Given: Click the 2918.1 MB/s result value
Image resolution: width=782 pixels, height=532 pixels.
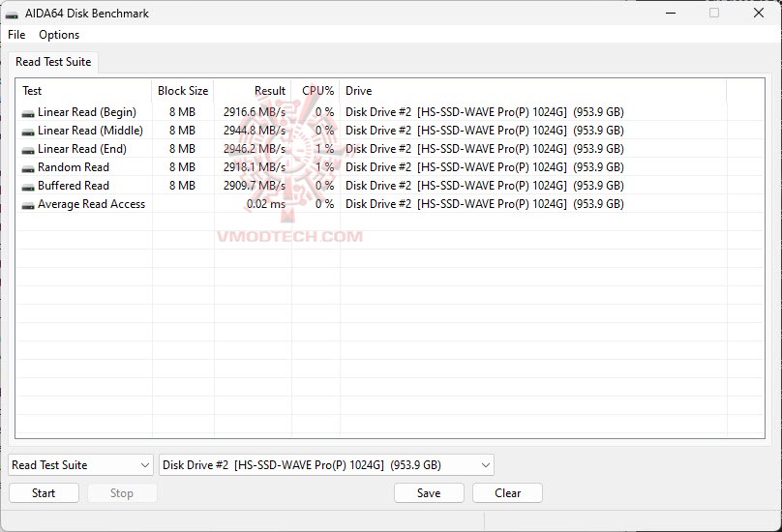Looking at the screenshot, I should [x=255, y=167].
